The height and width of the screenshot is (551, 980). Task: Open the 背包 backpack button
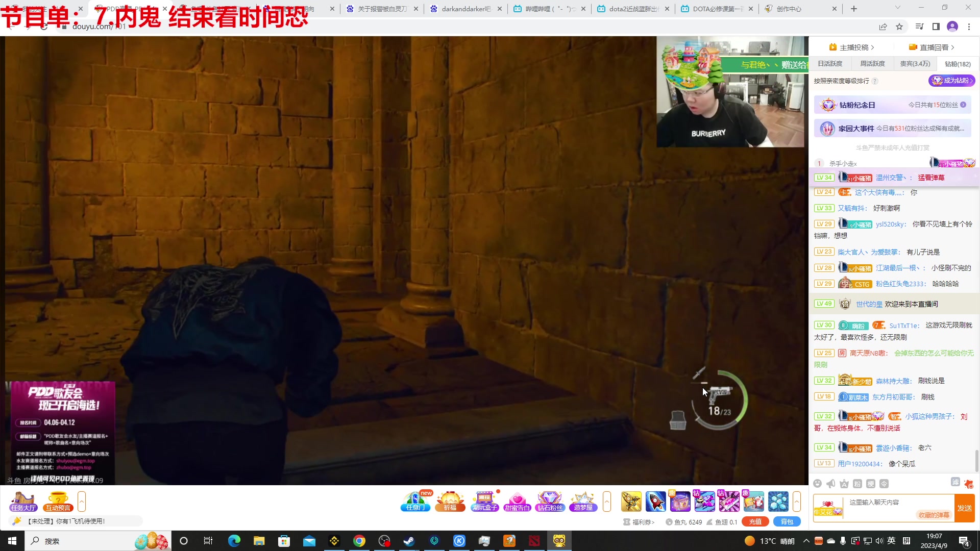[x=787, y=522]
